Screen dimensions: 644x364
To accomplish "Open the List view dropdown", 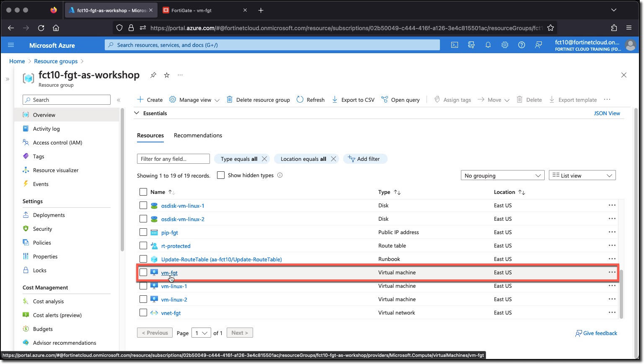I will [x=582, y=176].
